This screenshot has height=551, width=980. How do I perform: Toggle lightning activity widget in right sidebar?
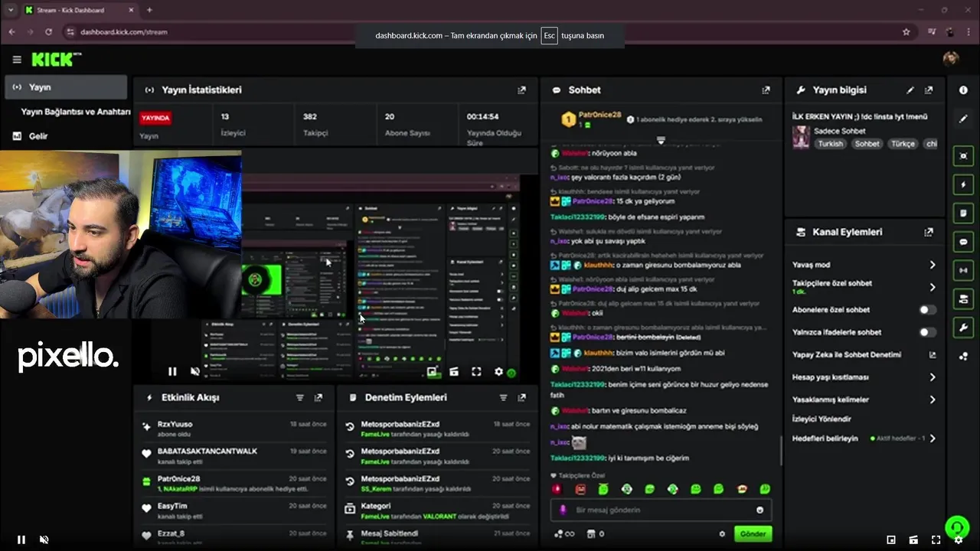click(x=963, y=184)
